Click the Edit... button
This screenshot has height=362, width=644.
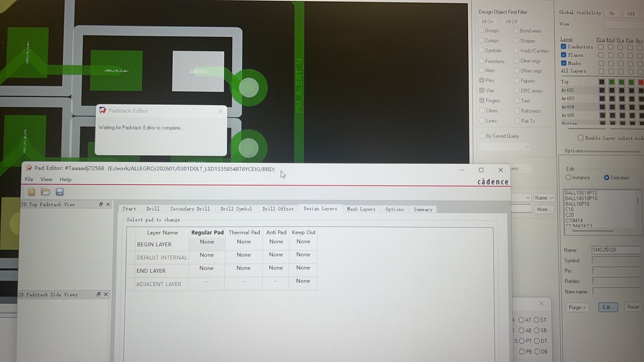pyautogui.click(x=608, y=307)
